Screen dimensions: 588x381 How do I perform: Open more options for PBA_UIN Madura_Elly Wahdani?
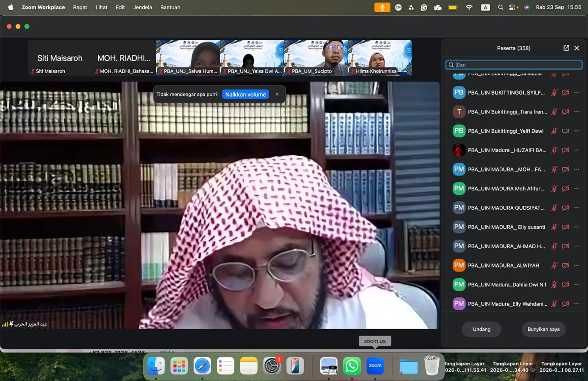(577, 304)
